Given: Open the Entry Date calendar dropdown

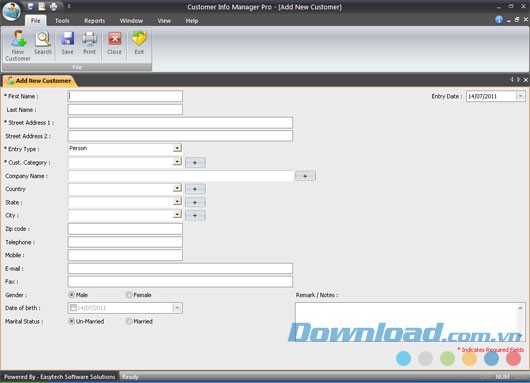Looking at the screenshot, I should point(520,96).
